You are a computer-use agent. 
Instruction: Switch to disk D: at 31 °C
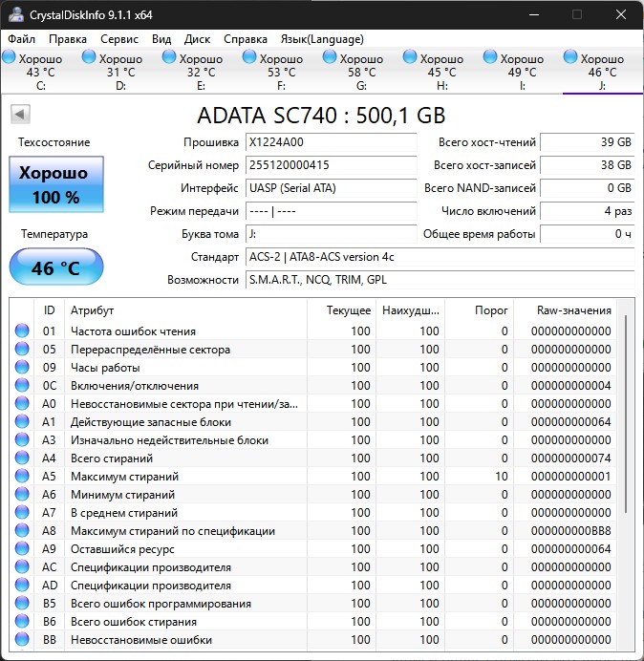point(120,71)
